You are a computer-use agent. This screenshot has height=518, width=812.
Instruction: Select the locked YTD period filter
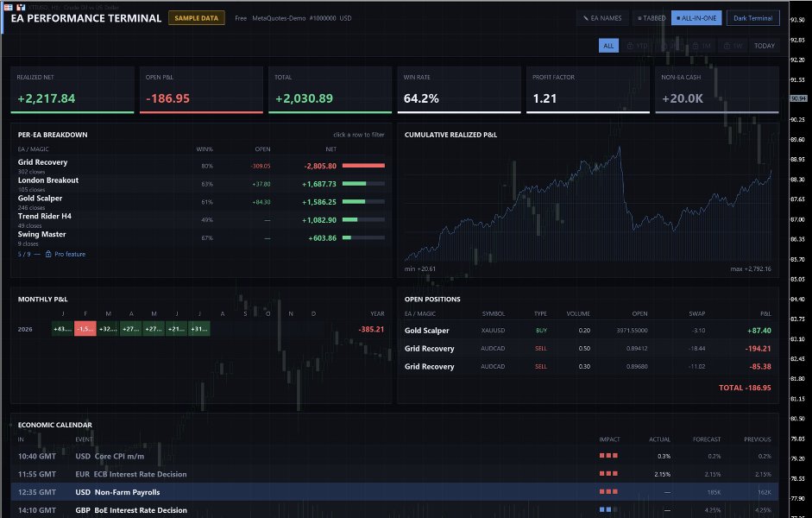tap(638, 46)
